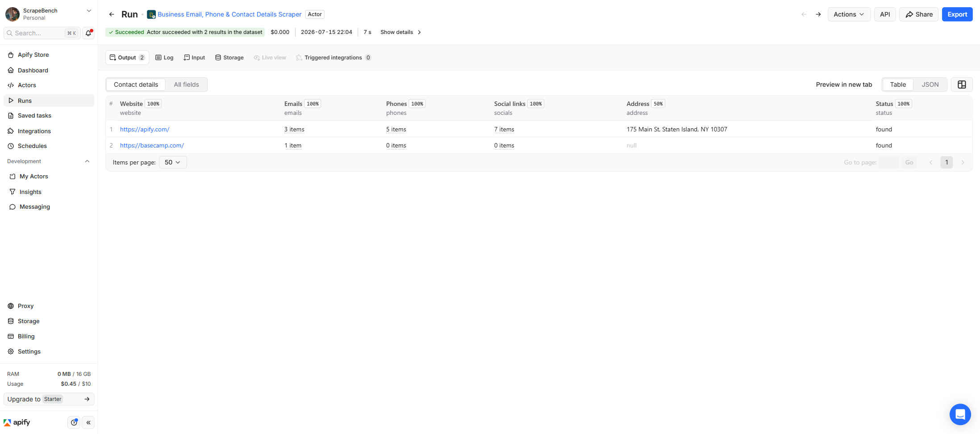
Task: Select All fields view
Action: (186, 84)
